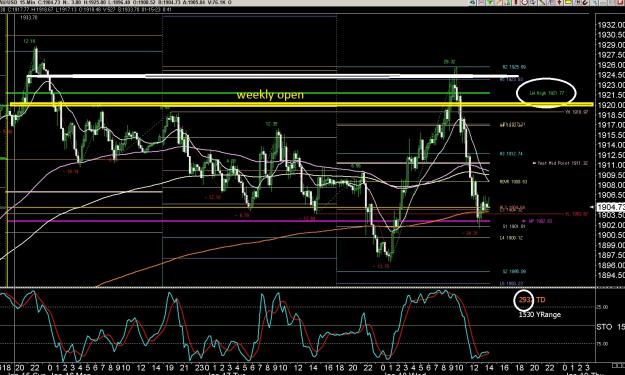Click the 'R2 1925.69' level label
Viewport: 625px width, 375px height.
point(514,67)
